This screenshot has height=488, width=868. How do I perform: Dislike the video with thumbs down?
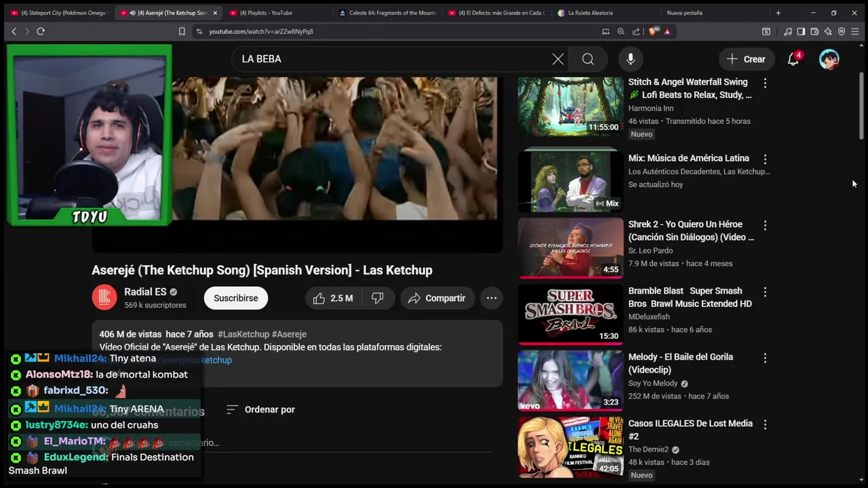coord(378,298)
